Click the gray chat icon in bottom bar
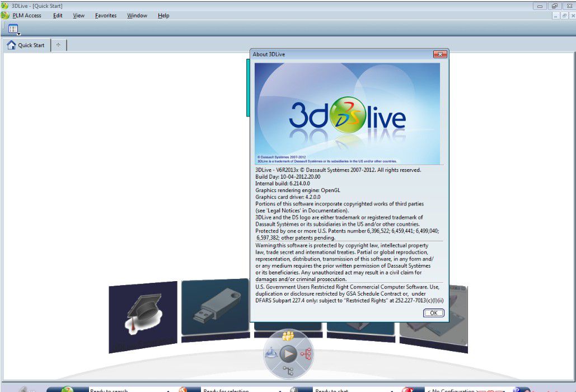 [294, 389]
